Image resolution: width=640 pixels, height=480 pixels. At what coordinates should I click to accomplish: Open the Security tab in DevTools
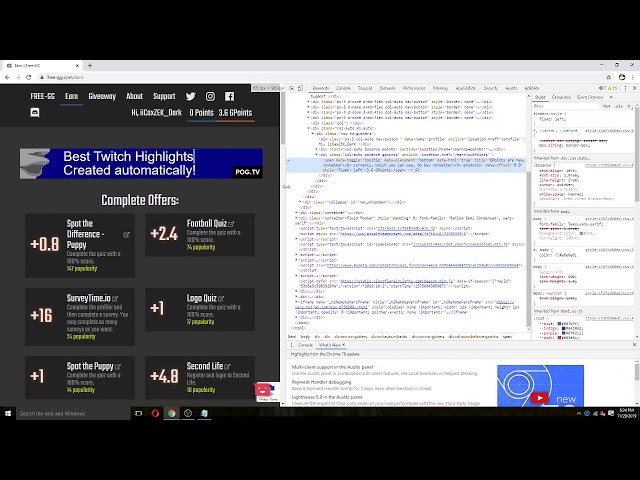(491, 88)
